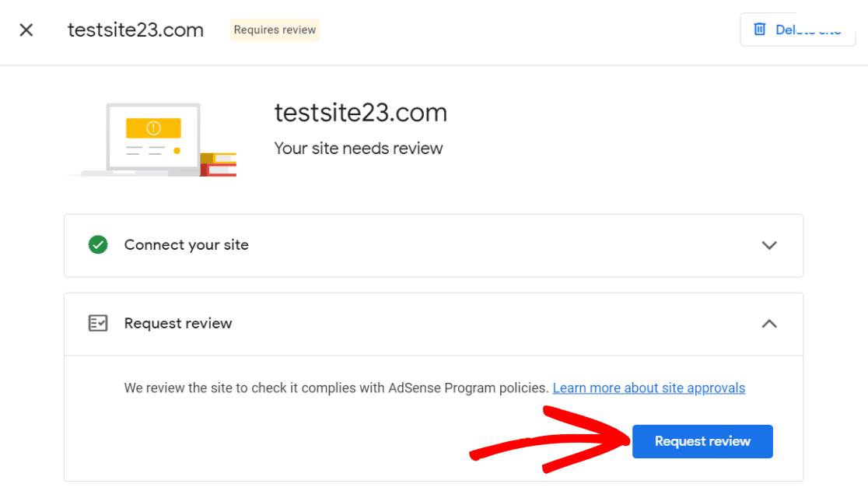Click the books illustration beside the laptop
The width and height of the screenshot is (868, 498).
pos(219,163)
